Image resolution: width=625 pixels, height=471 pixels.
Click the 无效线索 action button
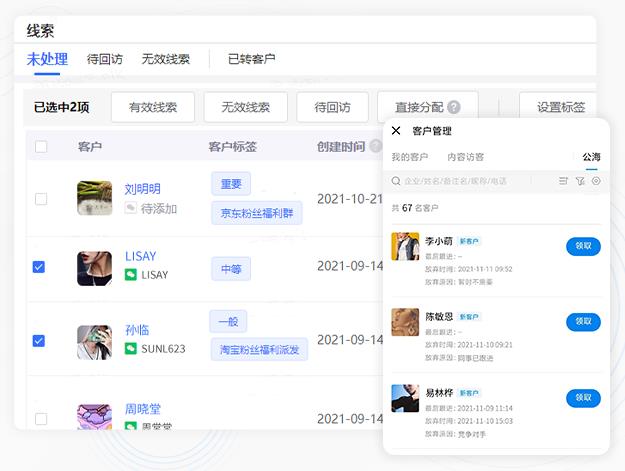pos(246,107)
